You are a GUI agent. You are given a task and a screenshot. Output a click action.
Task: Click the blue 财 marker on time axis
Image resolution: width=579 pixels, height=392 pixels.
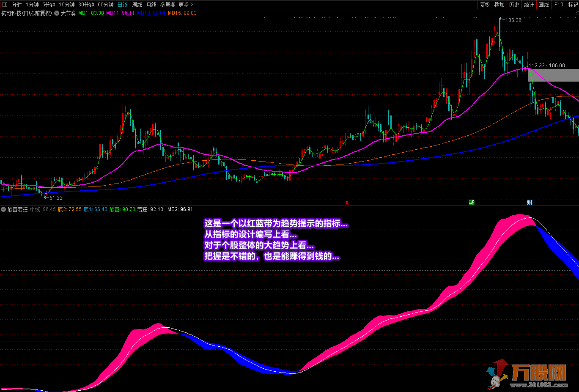tap(530, 203)
